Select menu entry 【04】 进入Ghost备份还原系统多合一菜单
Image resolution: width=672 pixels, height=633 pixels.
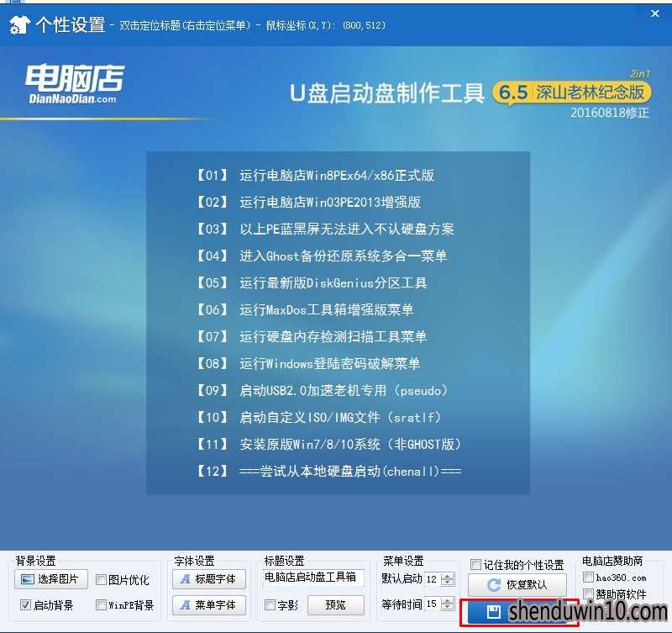click(322, 256)
